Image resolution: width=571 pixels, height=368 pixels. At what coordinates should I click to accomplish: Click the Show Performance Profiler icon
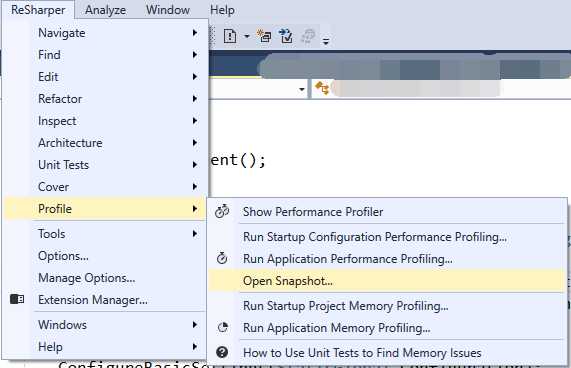click(222, 211)
